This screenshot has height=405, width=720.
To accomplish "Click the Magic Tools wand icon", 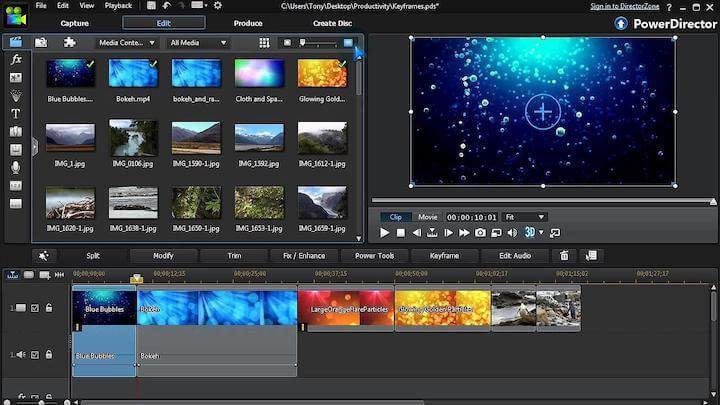I will point(44,256).
